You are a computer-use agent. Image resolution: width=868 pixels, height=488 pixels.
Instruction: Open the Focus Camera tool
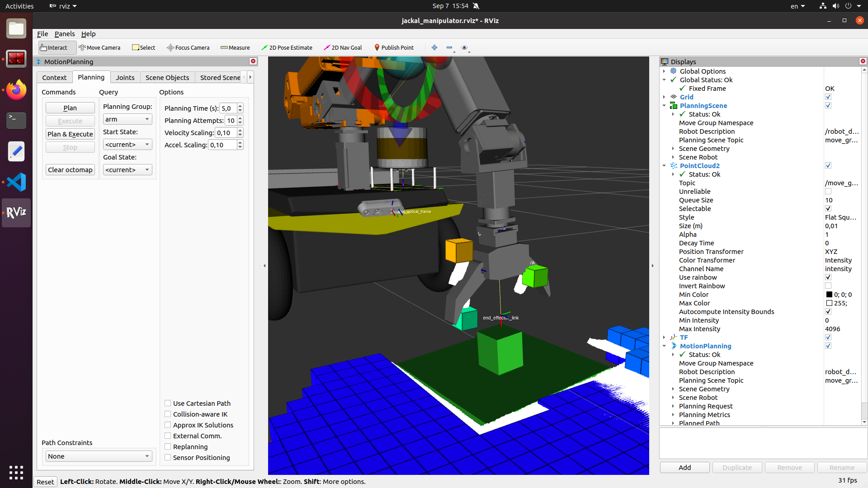(188, 47)
